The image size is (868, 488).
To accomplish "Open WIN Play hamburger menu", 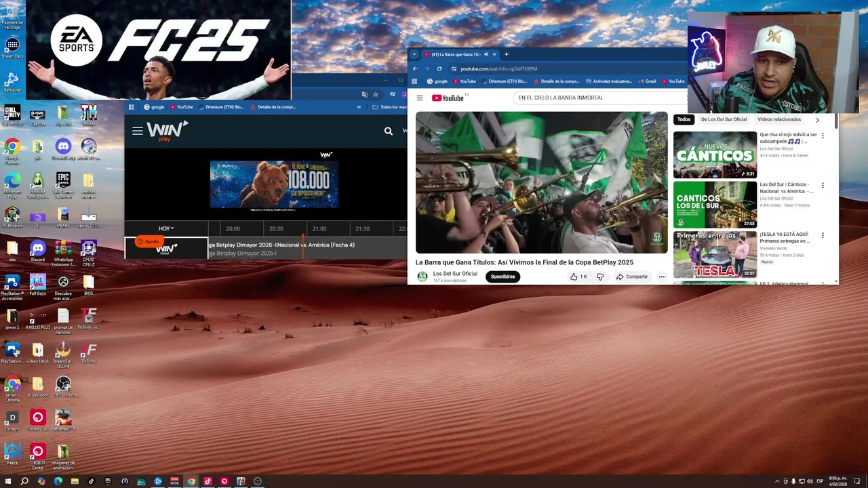I will (x=138, y=131).
